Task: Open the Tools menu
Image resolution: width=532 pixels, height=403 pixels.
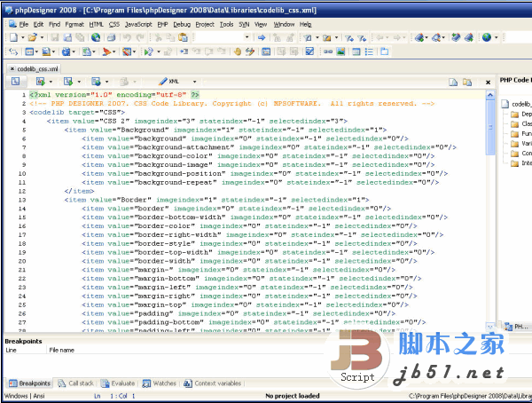Action: (x=226, y=25)
